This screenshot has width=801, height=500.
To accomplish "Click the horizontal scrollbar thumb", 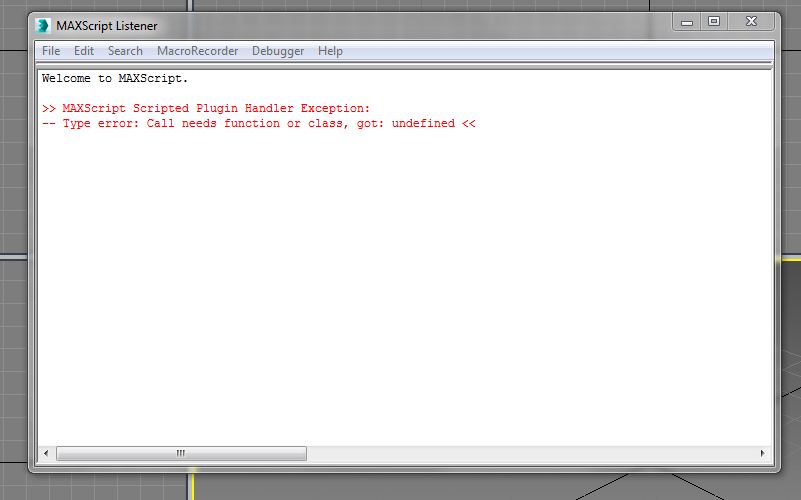I will coord(181,454).
